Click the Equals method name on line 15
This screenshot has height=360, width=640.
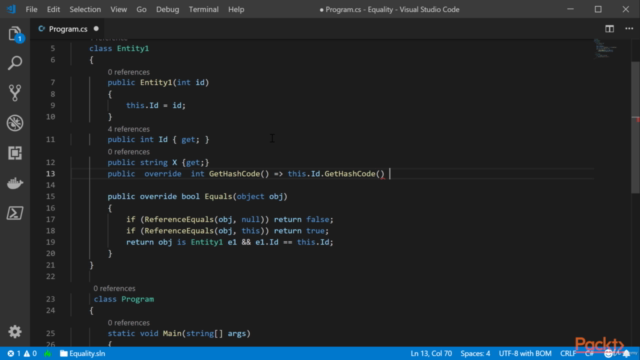pyautogui.click(x=218, y=196)
